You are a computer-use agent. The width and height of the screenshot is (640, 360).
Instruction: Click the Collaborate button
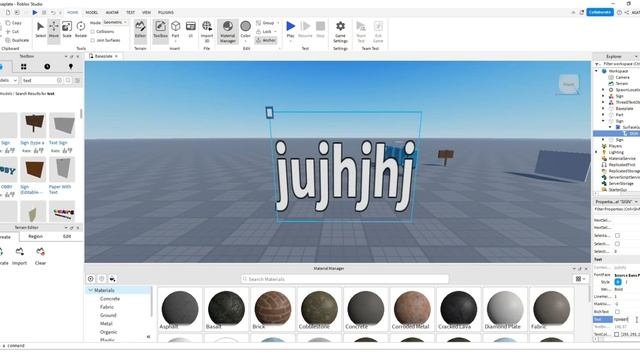600,12
